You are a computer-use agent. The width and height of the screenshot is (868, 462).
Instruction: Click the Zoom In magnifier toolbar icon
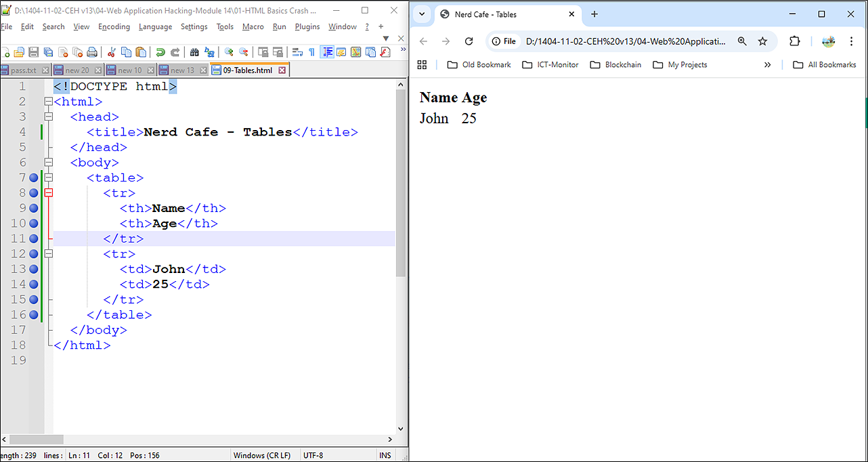(x=229, y=52)
